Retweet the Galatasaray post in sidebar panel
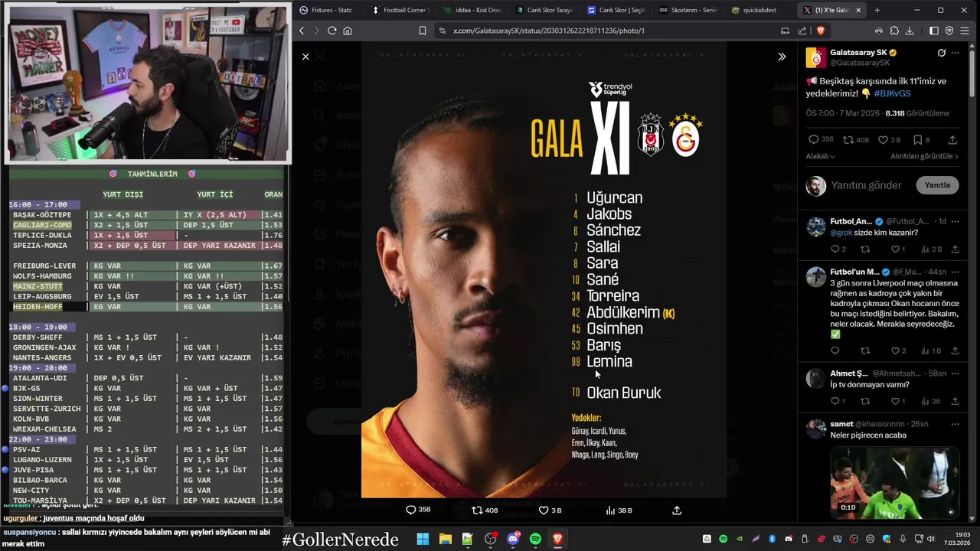The image size is (980, 551). click(855, 140)
